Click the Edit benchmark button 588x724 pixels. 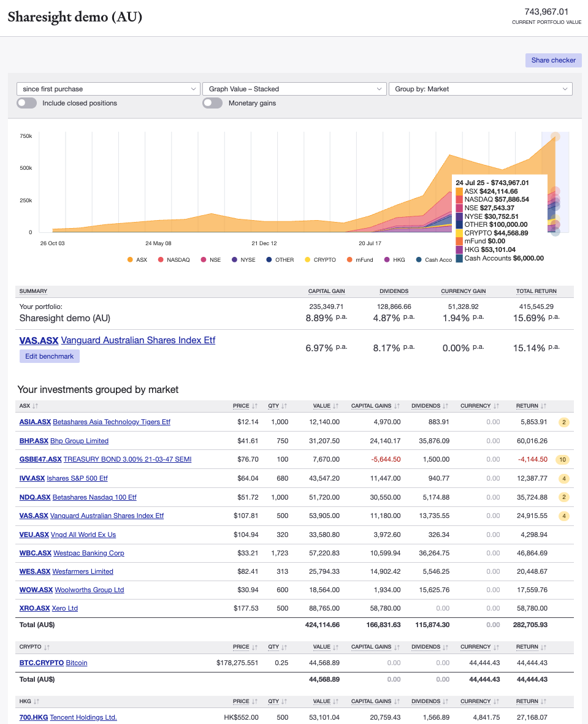point(49,356)
